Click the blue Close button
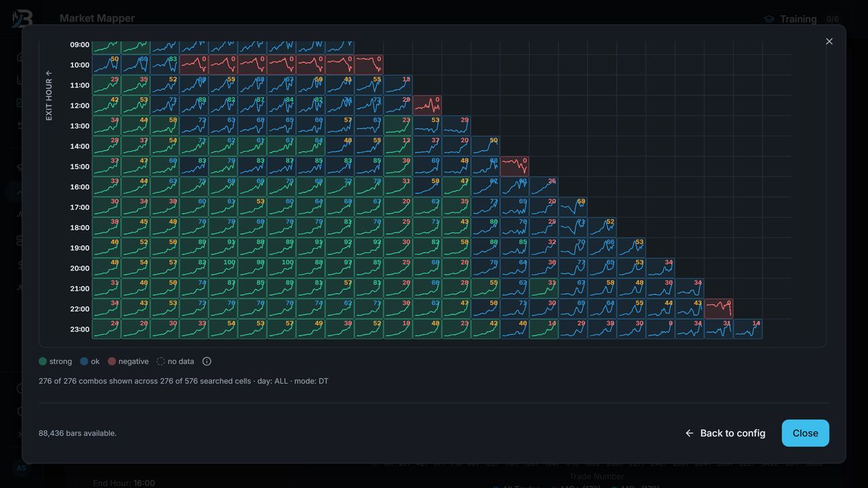868x488 pixels. tap(805, 433)
